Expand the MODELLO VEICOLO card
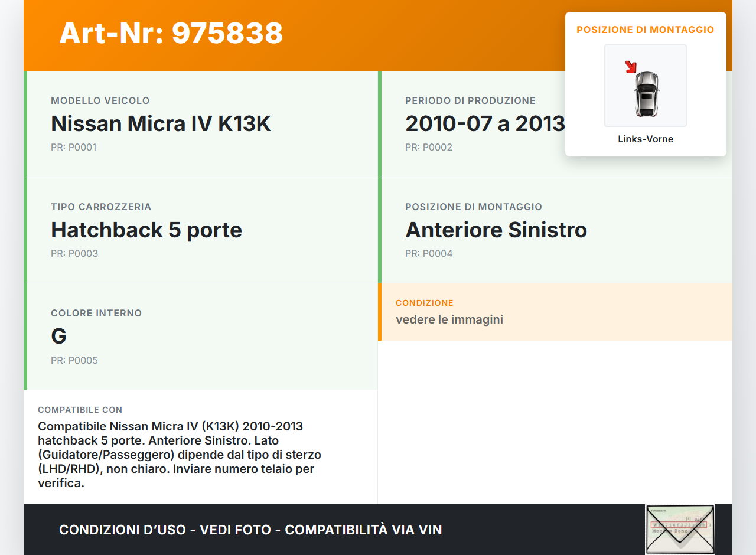Viewport: 756px width, 555px height. click(x=201, y=124)
